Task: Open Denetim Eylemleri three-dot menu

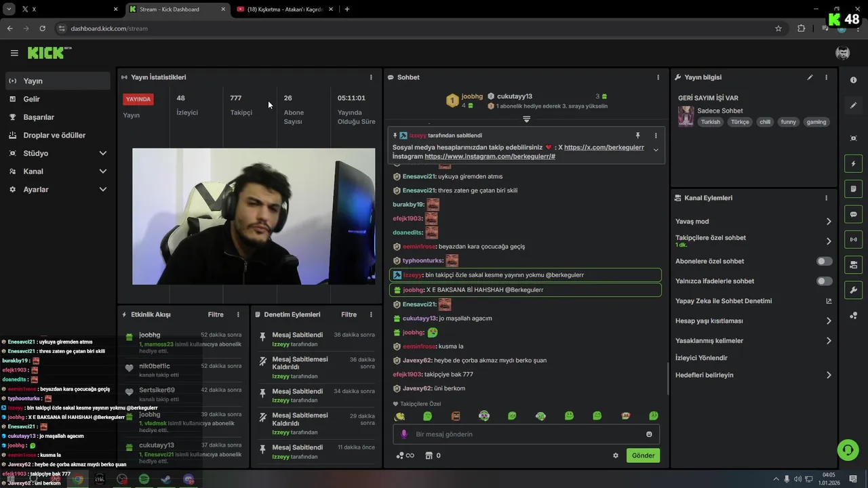Action: [x=371, y=314]
